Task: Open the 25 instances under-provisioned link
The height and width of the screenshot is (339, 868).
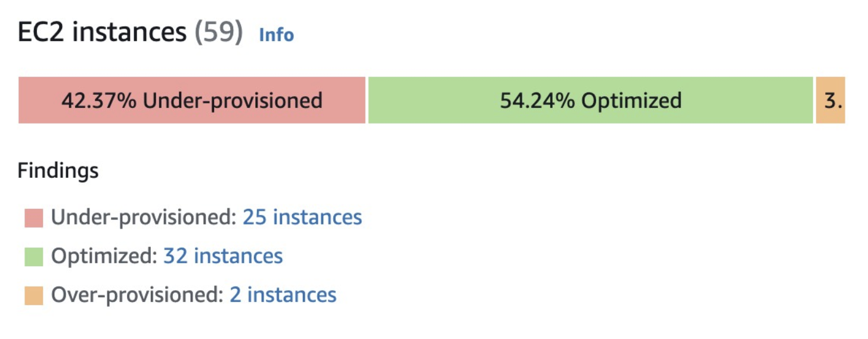Action: click(x=302, y=217)
